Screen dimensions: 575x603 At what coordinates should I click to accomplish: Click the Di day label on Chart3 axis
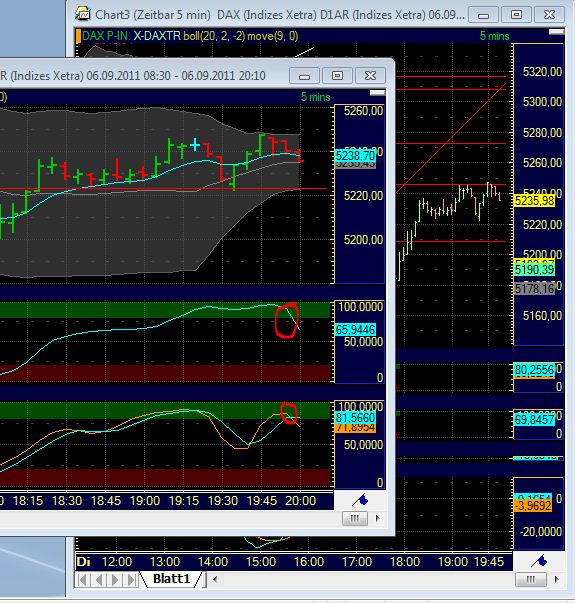[x=83, y=562]
